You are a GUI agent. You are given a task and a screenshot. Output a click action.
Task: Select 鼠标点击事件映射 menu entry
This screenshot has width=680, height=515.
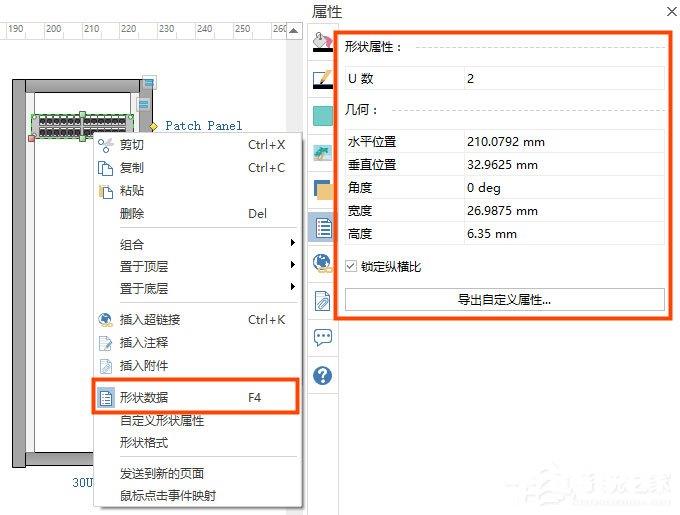click(x=197, y=495)
